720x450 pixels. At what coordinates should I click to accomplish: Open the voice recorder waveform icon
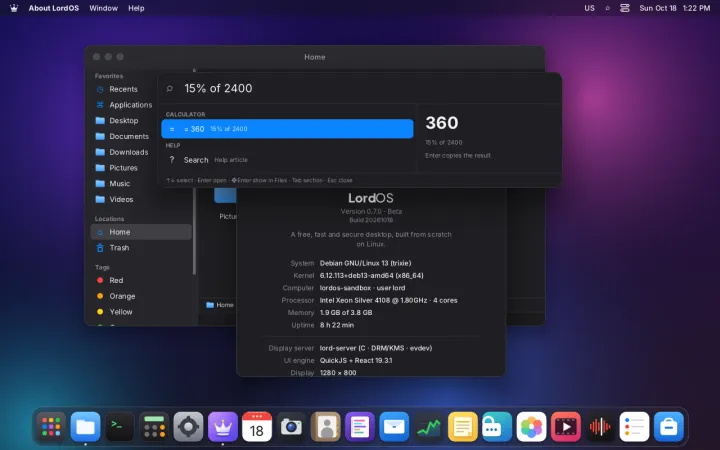click(600, 427)
